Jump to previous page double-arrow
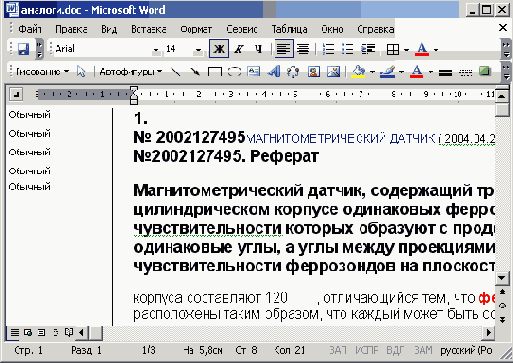The height and width of the screenshot is (363, 513). (502, 292)
